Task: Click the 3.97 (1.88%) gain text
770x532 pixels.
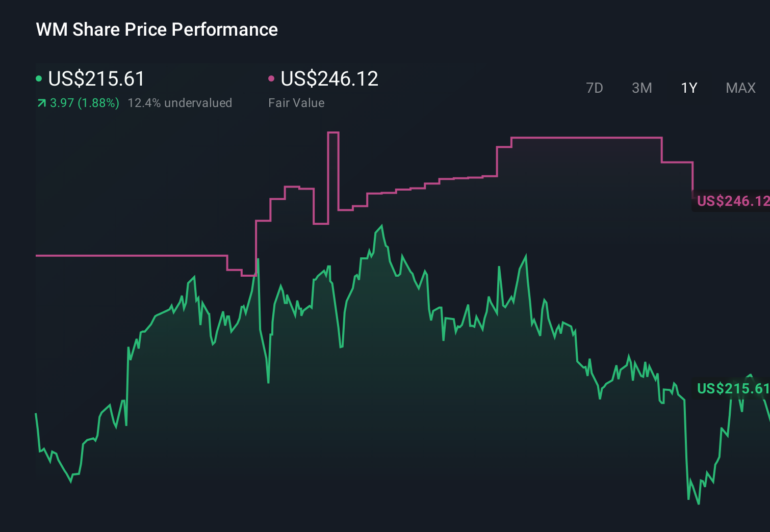Action: pos(84,102)
